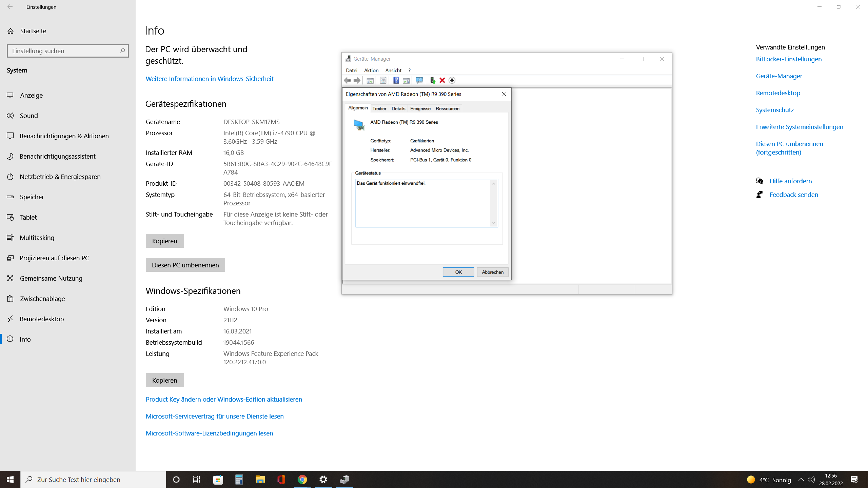Open Task View from the taskbar
868x488 pixels.
point(197,480)
